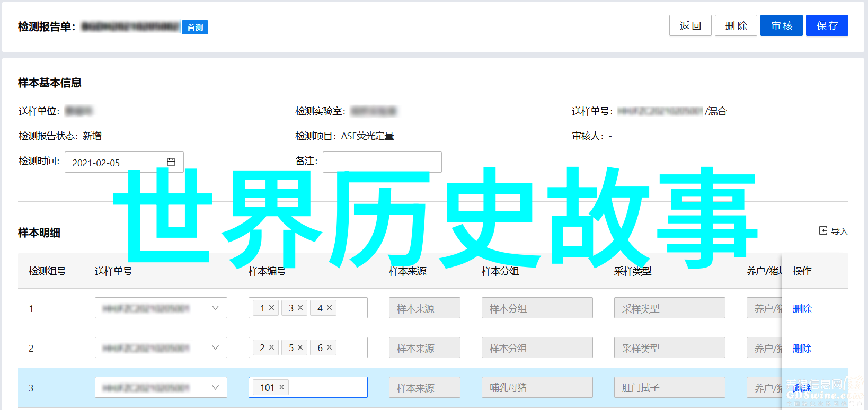Open the calendar icon in 检测时间
The image size is (868, 410).
pos(171,162)
